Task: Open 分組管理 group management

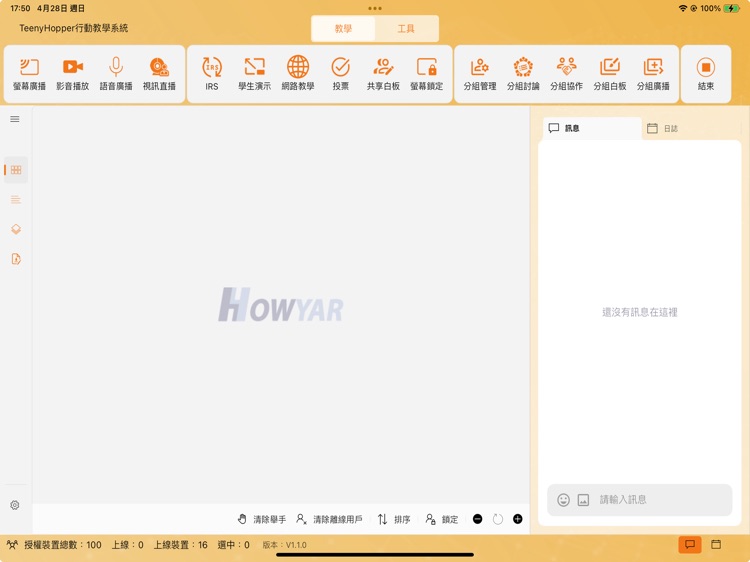Action: [x=480, y=74]
